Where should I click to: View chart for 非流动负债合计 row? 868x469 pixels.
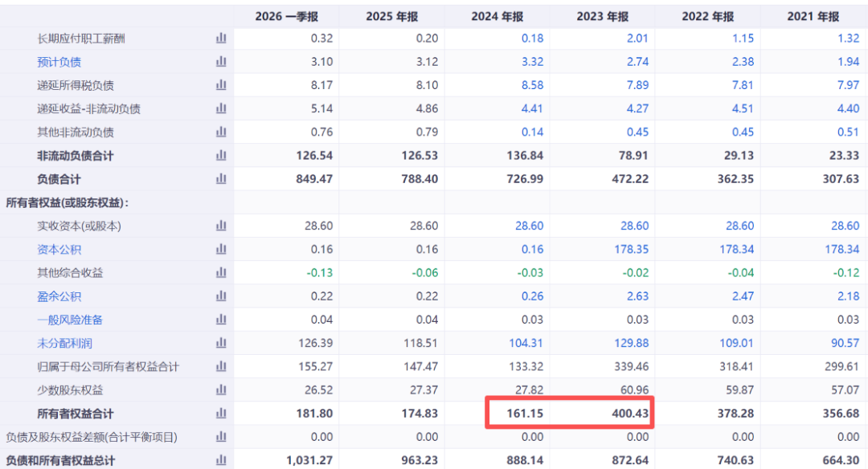coord(221,156)
